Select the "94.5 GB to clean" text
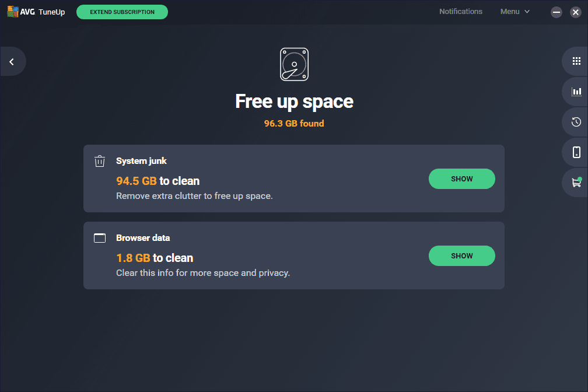Viewport: 588px width, 392px height. [157, 181]
